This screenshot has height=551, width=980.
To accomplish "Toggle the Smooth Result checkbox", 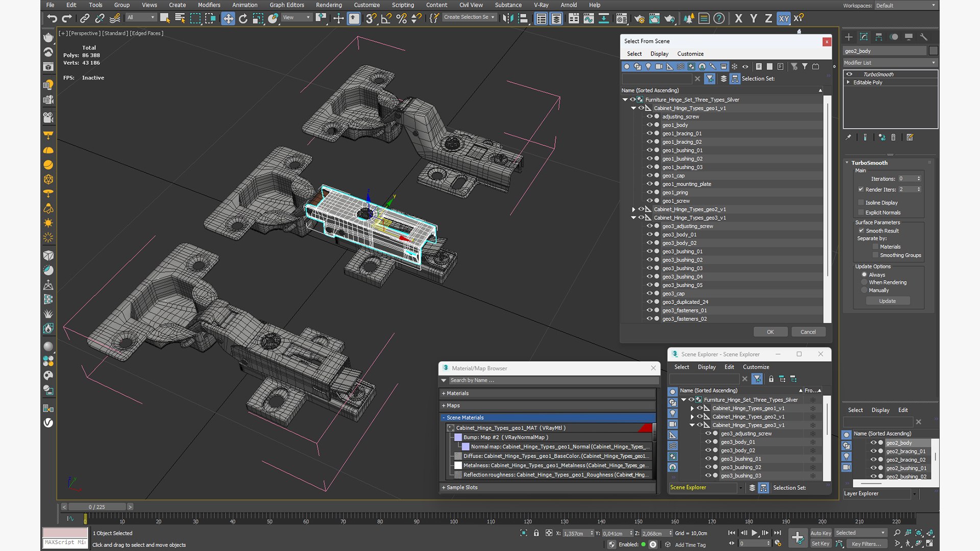I will tap(861, 231).
